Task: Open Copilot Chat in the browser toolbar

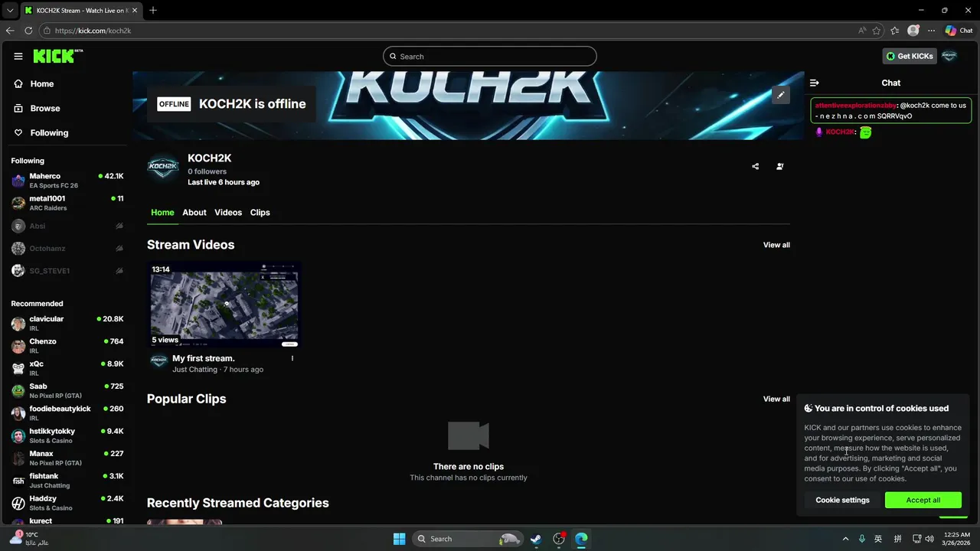Action: [x=959, y=31]
